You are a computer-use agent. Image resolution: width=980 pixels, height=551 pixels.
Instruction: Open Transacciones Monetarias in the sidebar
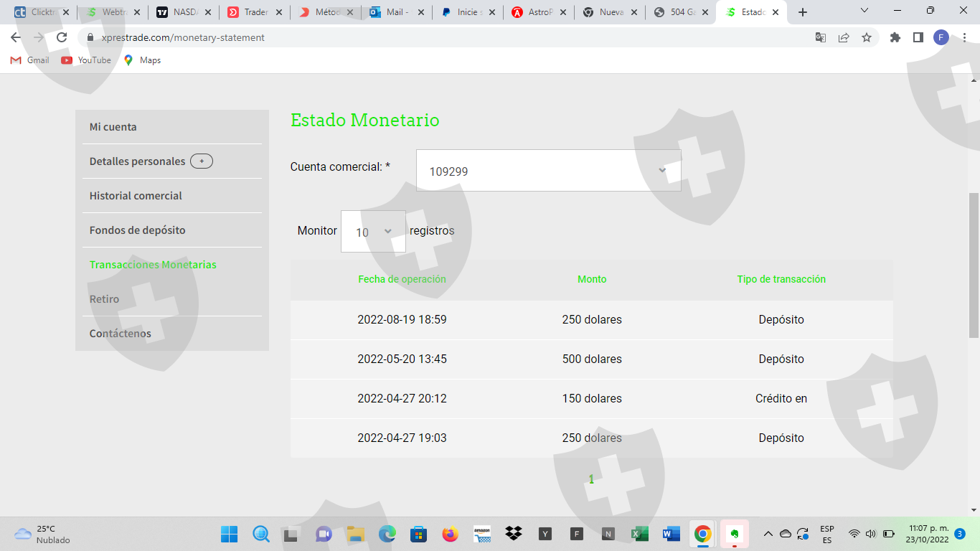click(x=153, y=265)
